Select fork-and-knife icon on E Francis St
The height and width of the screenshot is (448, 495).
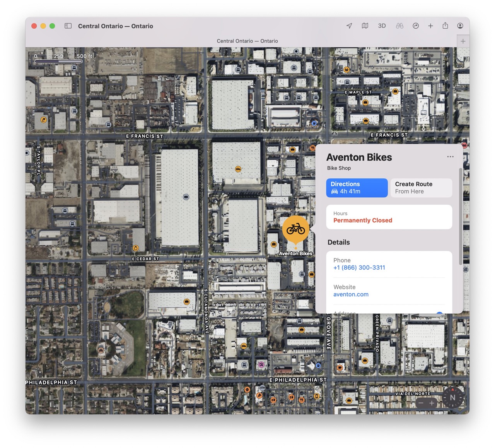[x=312, y=148]
